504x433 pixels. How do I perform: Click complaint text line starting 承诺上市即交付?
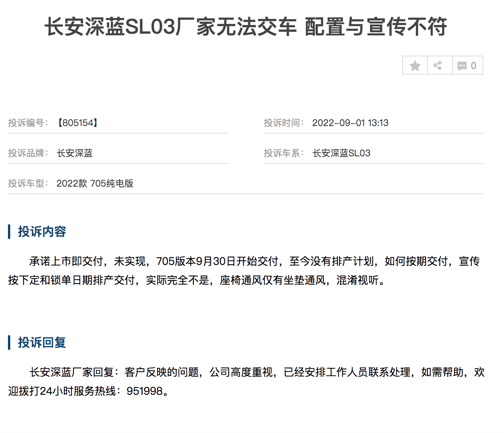tap(255, 261)
